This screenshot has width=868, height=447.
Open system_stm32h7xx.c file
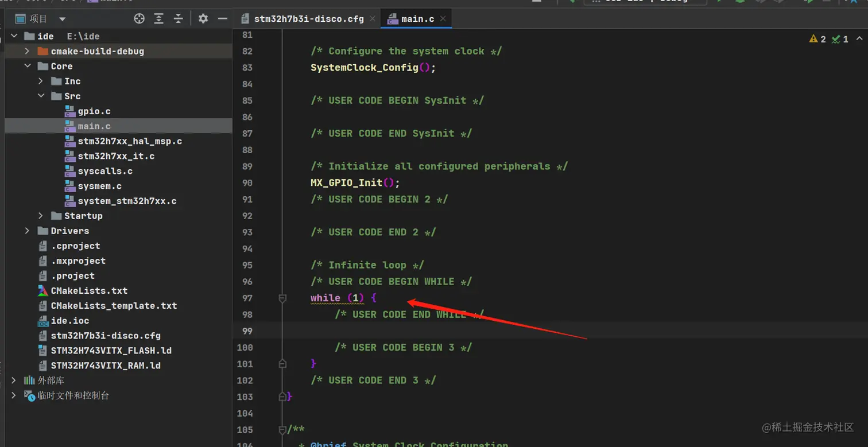pyautogui.click(x=127, y=201)
